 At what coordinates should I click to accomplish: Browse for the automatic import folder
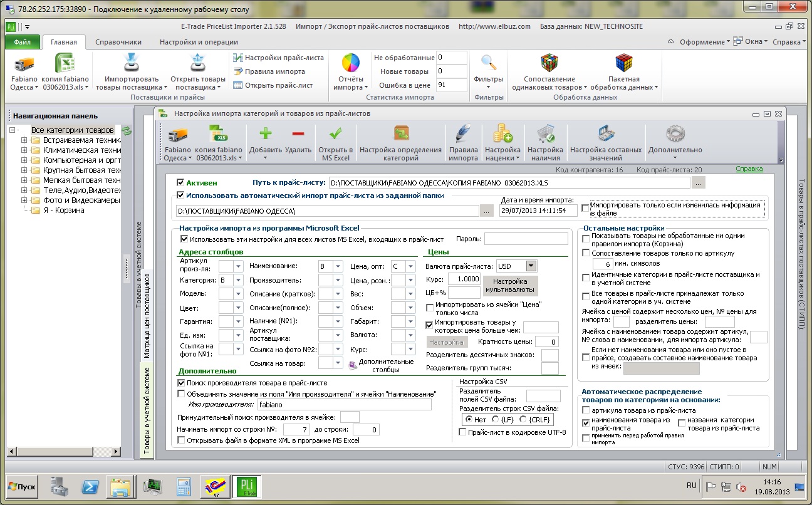(487, 211)
